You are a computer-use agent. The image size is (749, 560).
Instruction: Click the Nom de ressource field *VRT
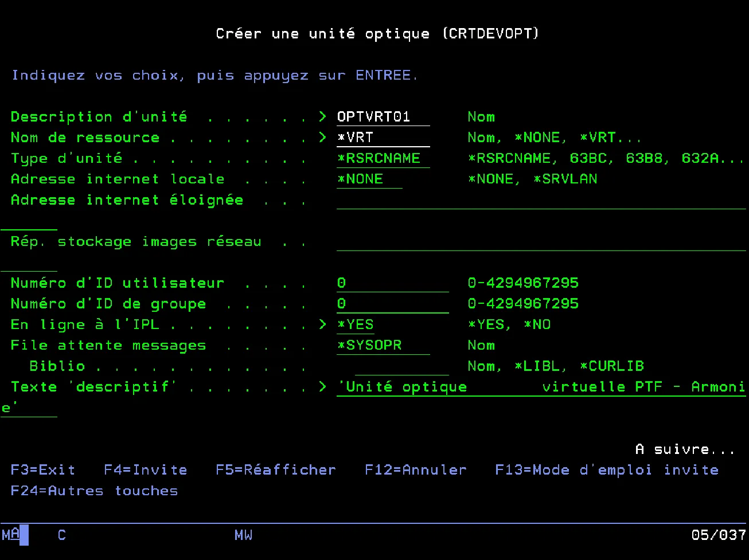click(383, 138)
